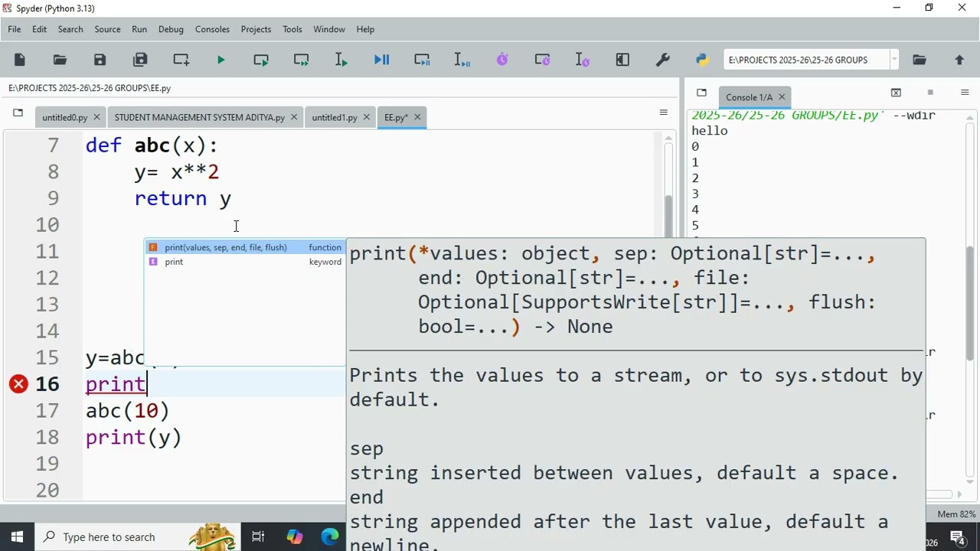Start debugging the file
Image resolution: width=980 pixels, height=551 pixels.
[382, 60]
